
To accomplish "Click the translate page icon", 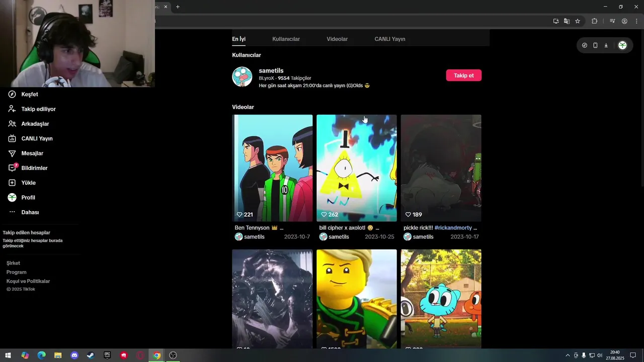I will (x=567, y=21).
